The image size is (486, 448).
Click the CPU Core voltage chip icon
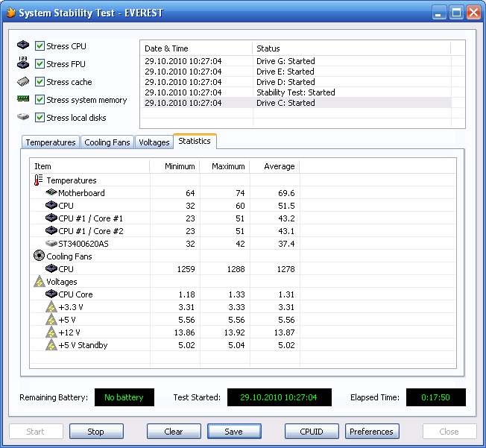(51, 294)
